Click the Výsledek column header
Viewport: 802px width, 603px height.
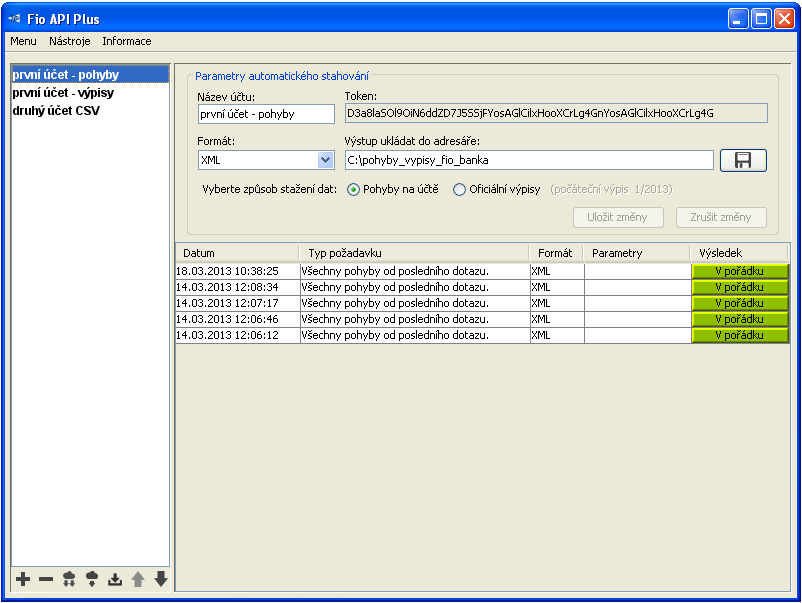[739, 253]
